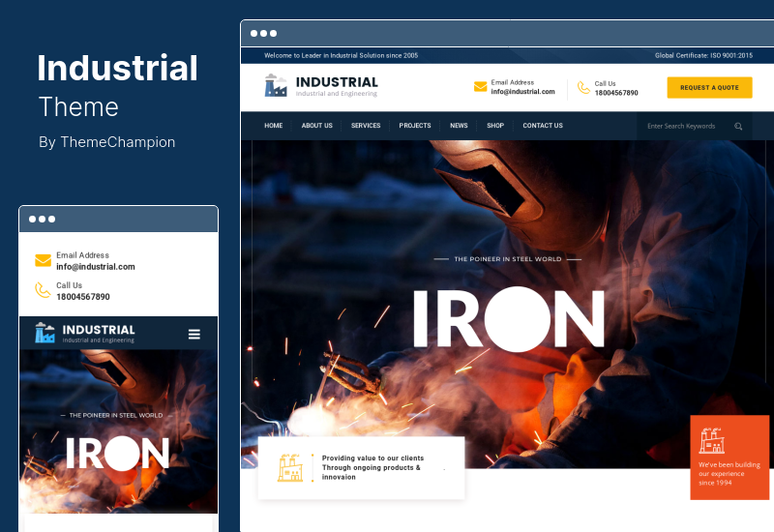
Task: Click the mobile preview factory logo icon
Action: [45, 333]
